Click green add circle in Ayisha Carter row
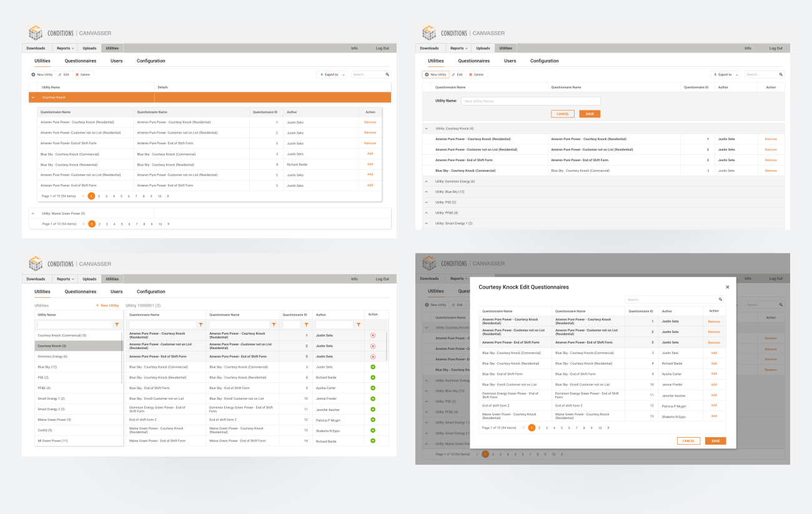 373,388
